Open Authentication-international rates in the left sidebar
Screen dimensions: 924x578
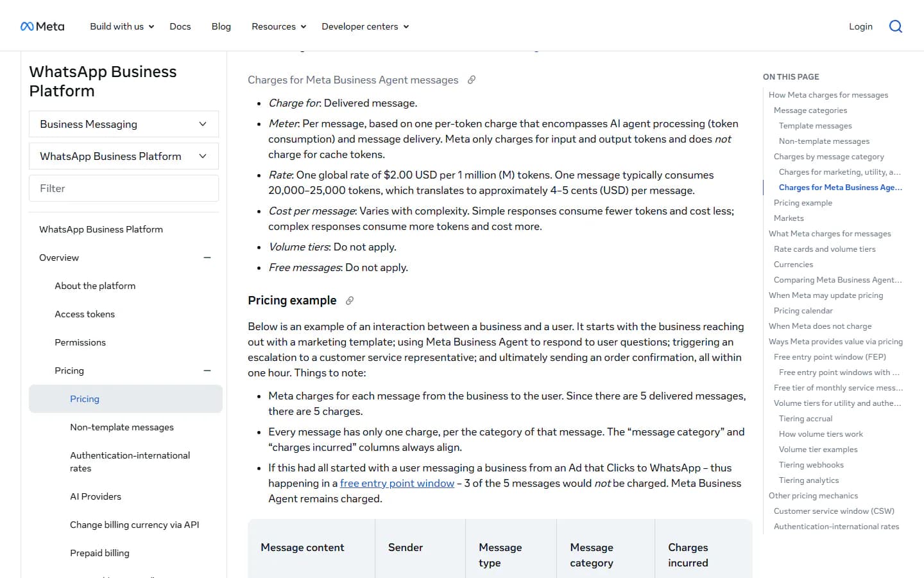pyautogui.click(x=130, y=462)
